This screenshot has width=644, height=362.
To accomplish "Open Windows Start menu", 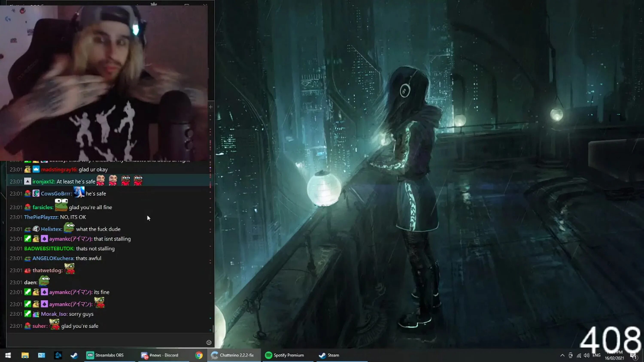I will 8,355.
